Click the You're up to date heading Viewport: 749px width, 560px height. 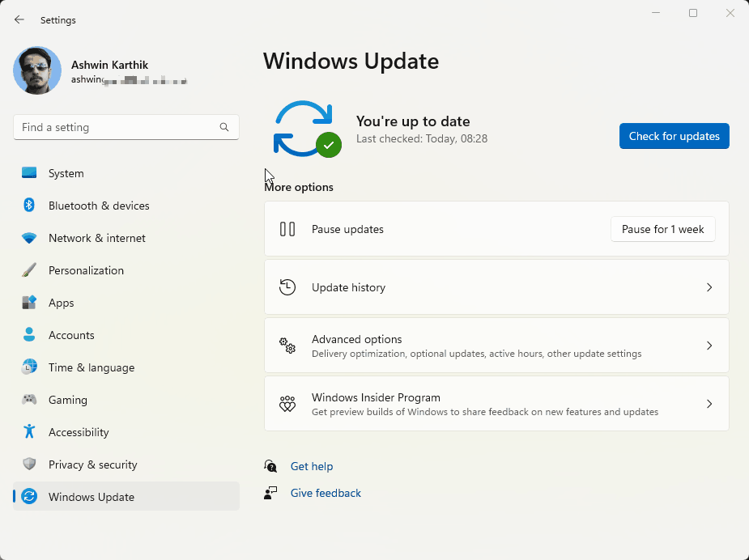(413, 121)
